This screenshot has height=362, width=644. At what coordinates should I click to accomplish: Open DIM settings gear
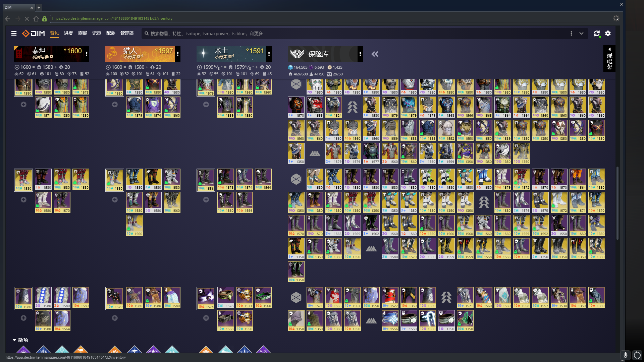(x=608, y=34)
